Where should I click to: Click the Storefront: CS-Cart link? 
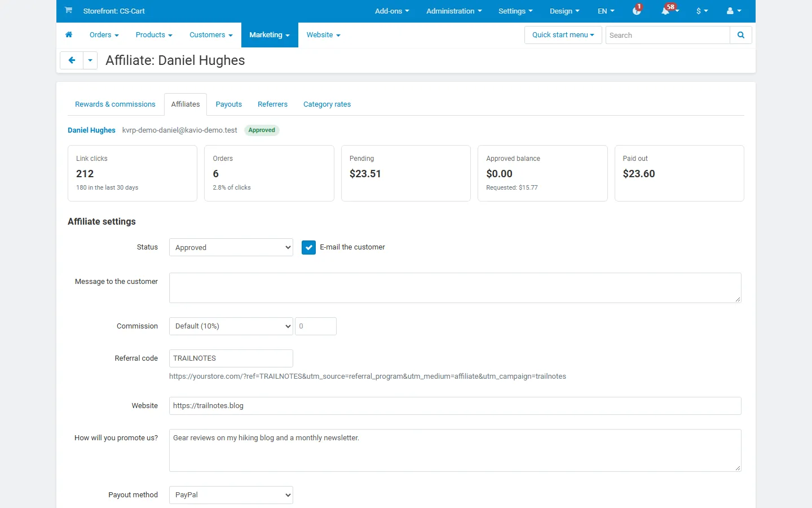pos(114,11)
